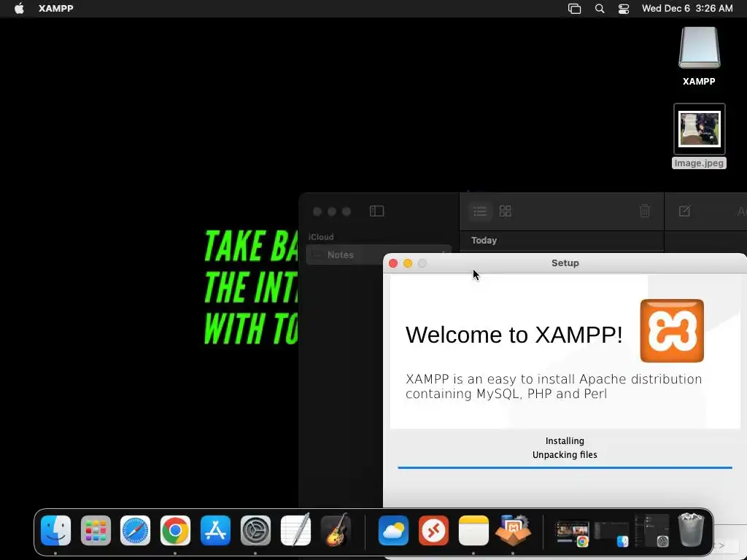Close the Setup window

pos(393,263)
